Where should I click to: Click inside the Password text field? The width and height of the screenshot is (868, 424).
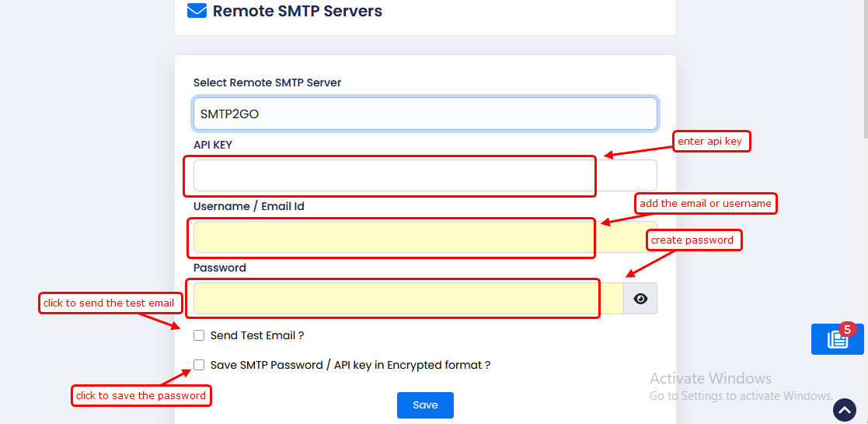tap(408, 299)
